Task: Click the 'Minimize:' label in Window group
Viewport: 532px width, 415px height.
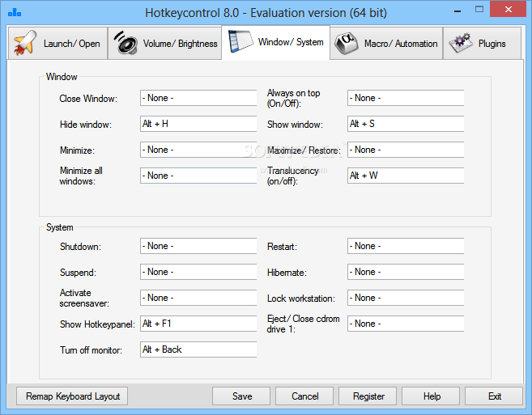Action: [77, 150]
